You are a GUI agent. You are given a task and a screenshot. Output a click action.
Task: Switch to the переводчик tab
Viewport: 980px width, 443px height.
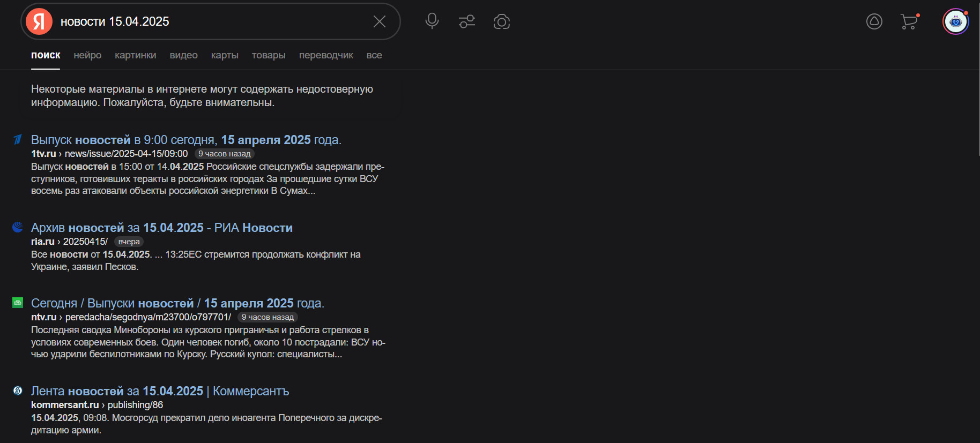coord(326,55)
